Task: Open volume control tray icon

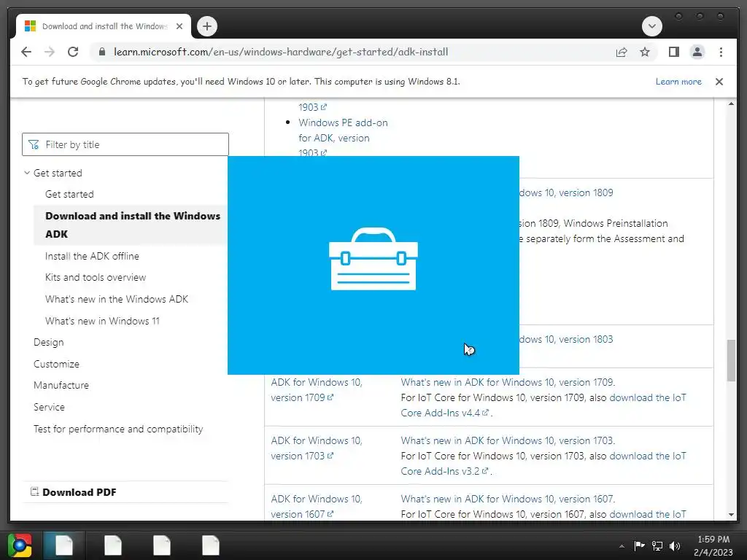Action: pos(675,545)
